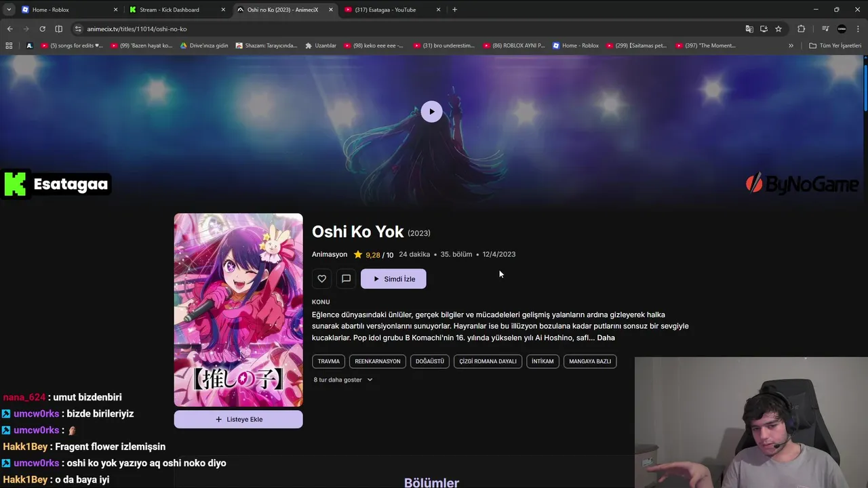
Task: Open the Drive'ınıza gidin bookmark
Action: point(204,45)
